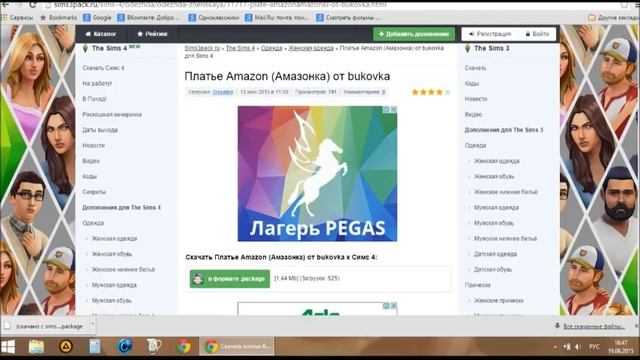640x360 pixels.
Task: Open Дополнения для The Sims 4
Action: click(122, 207)
